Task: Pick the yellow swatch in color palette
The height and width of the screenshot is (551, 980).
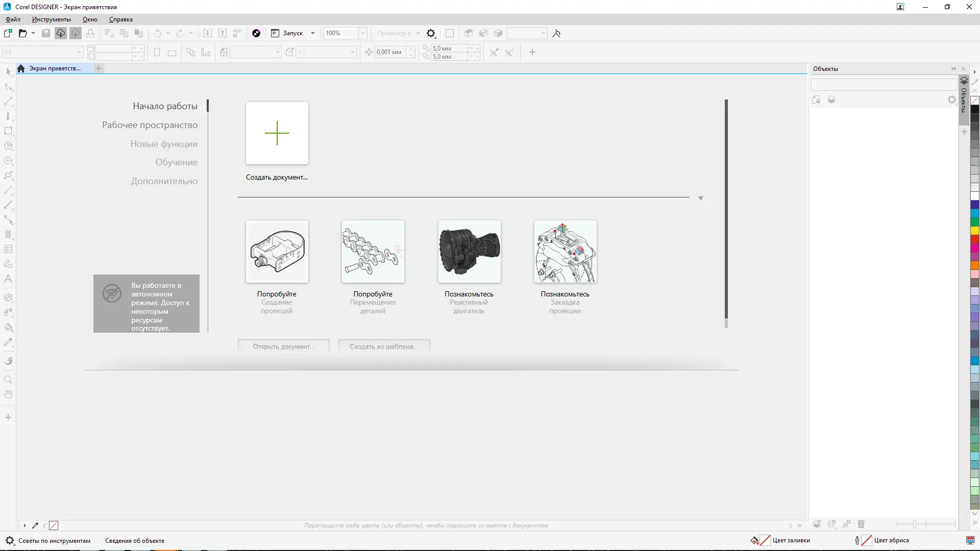Action: pyautogui.click(x=974, y=231)
